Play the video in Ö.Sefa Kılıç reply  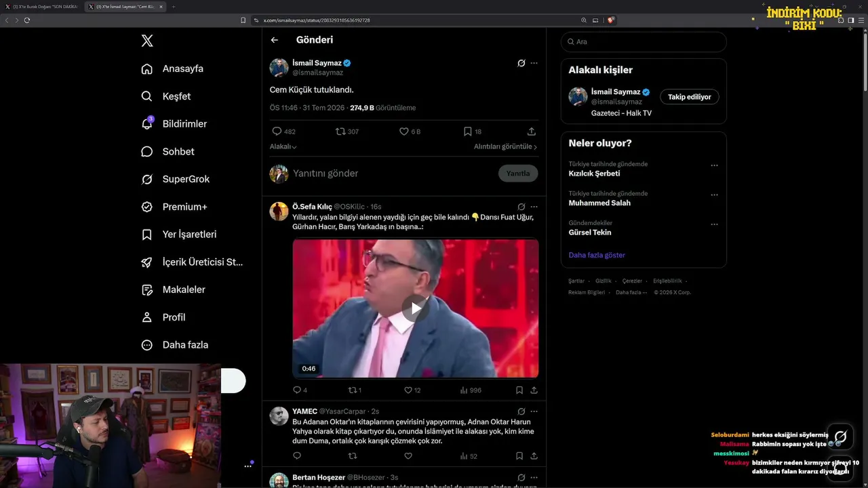[x=416, y=308]
